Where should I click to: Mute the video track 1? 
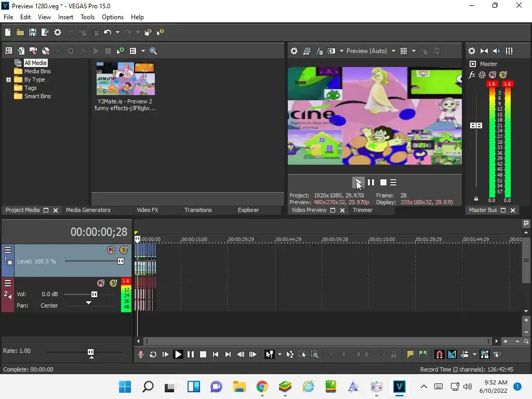(111, 250)
